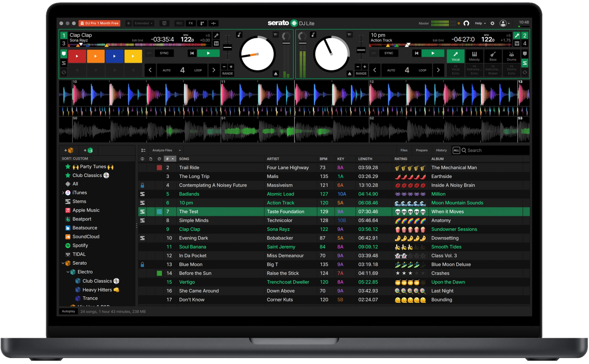The width and height of the screenshot is (589, 364).
Task: Open the Serato settings gear
Action: 492,23
